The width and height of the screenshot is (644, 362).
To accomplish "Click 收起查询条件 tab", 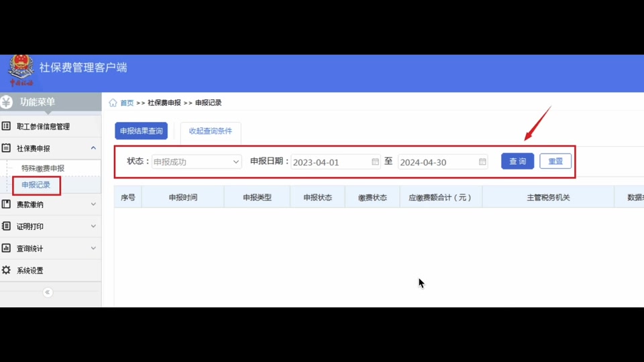I will click(x=210, y=131).
